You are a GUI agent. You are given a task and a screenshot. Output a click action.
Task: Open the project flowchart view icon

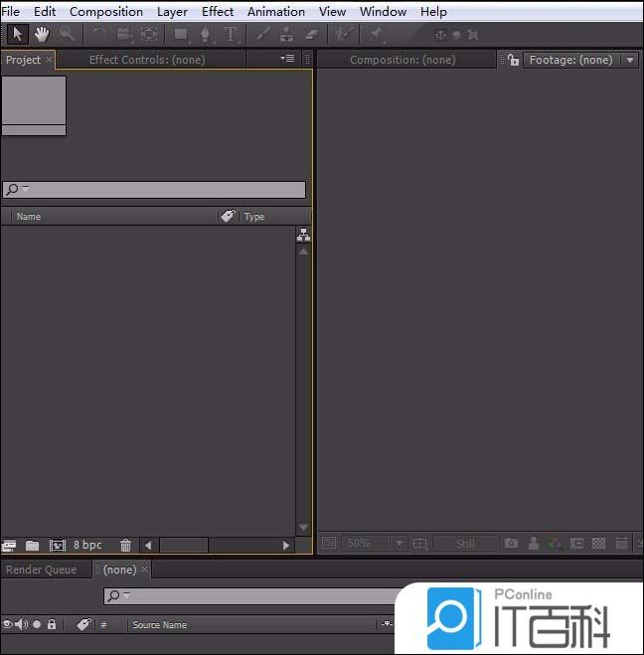pos(304,236)
